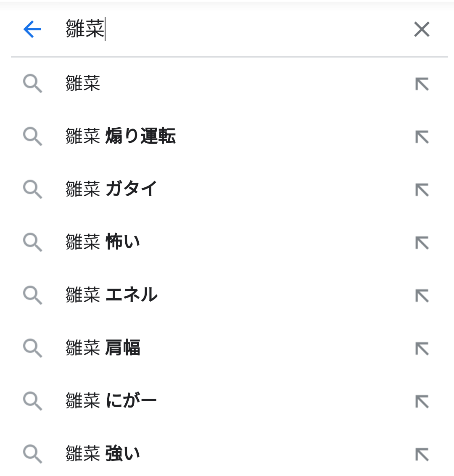Tap the arrow icon beside 雛菜 怖い
454x476 pixels.
click(x=422, y=243)
